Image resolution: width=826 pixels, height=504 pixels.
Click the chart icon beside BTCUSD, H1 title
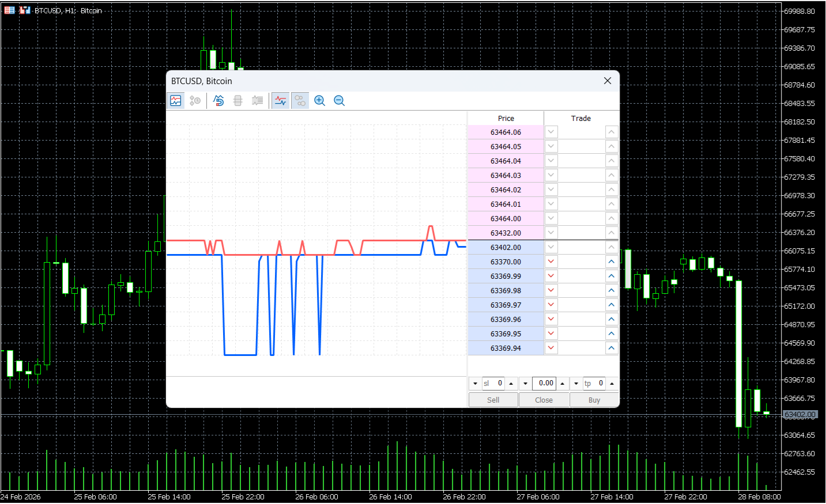point(25,10)
